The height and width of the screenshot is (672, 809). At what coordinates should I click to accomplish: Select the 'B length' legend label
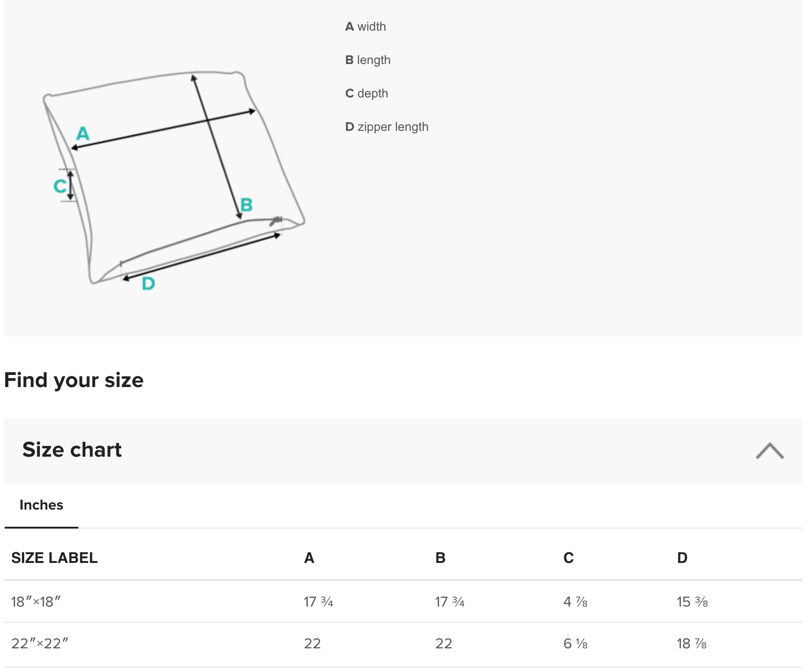pos(368,60)
